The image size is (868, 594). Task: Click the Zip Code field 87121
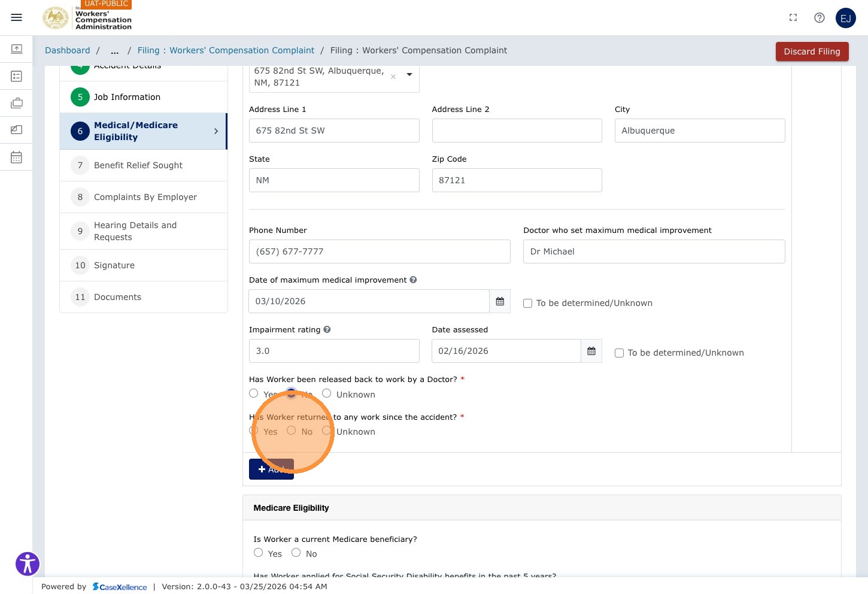pyautogui.click(x=517, y=180)
